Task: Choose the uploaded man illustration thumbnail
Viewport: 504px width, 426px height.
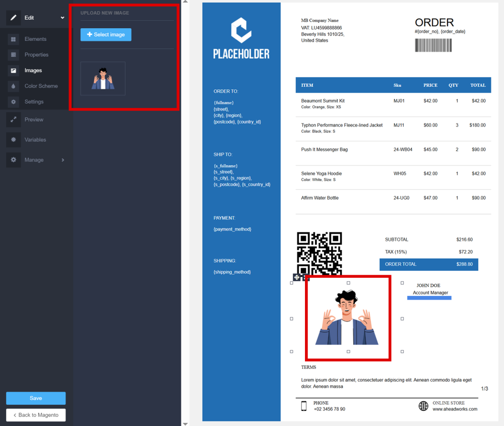Action: [x=103, y=79]
